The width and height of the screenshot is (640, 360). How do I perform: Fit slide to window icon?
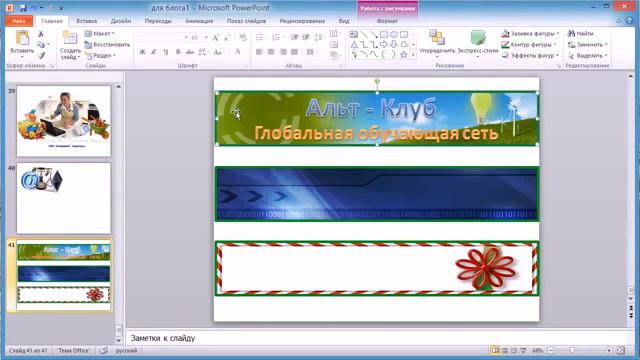[x=621, y=351]
